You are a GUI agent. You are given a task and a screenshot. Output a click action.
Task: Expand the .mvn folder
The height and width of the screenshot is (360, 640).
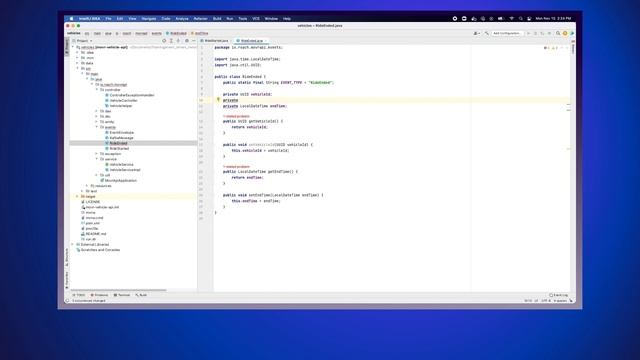77,58
